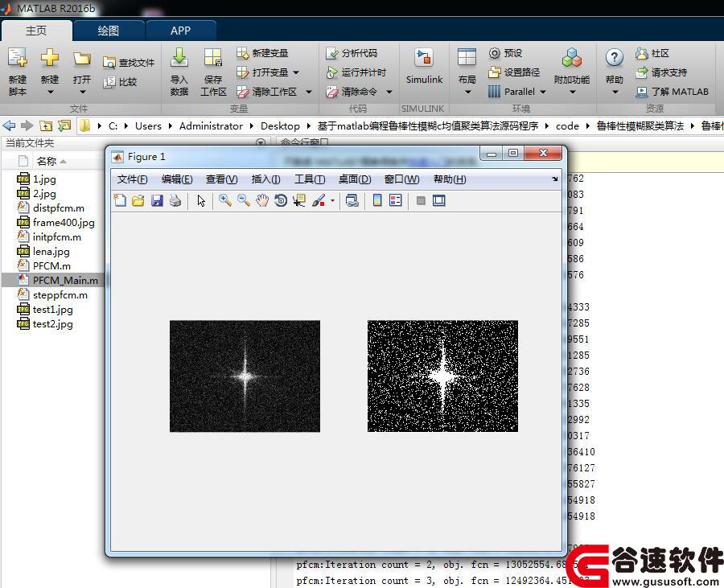Image resolution: width=724 pixels, height=588 pixels.
Task: Click Show Plot Tools and Dock icon
Action: (x=439, y=201)
